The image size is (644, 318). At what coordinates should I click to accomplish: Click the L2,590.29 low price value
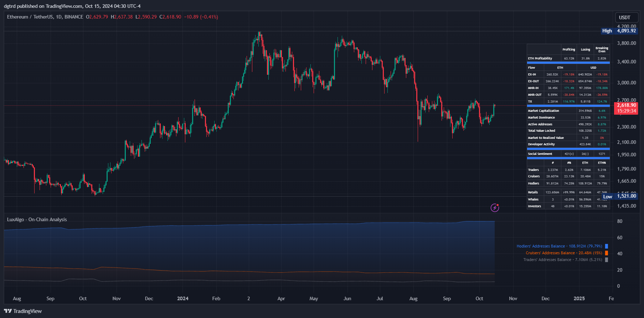[146, 17]
